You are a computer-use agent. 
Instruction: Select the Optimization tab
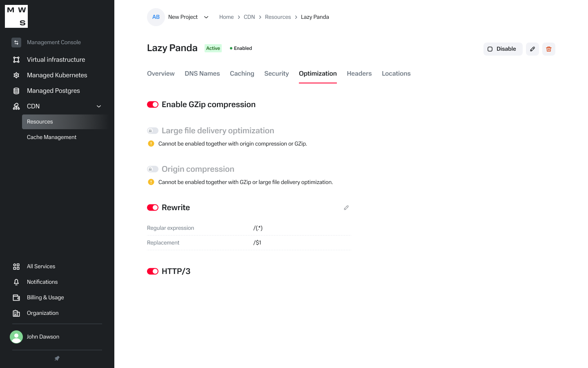(318, 74)
